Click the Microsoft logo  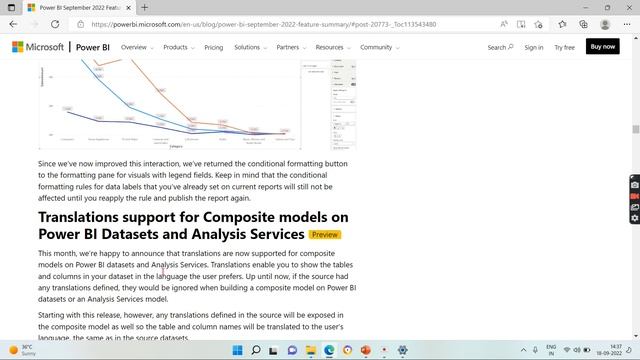tap(38, 47)
